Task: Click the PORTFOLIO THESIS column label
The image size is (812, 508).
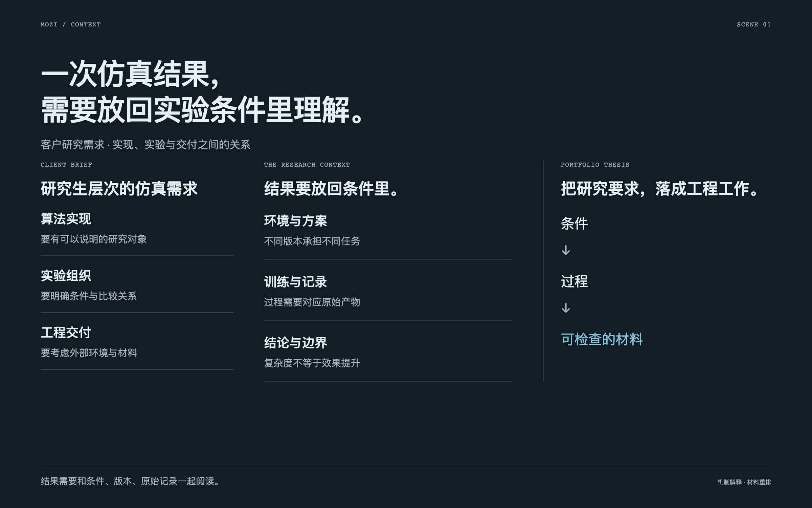Action: click(595, 165)
